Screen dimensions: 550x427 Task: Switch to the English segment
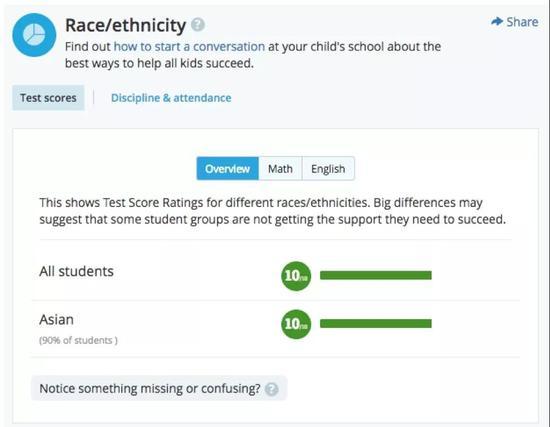point(328,169)
